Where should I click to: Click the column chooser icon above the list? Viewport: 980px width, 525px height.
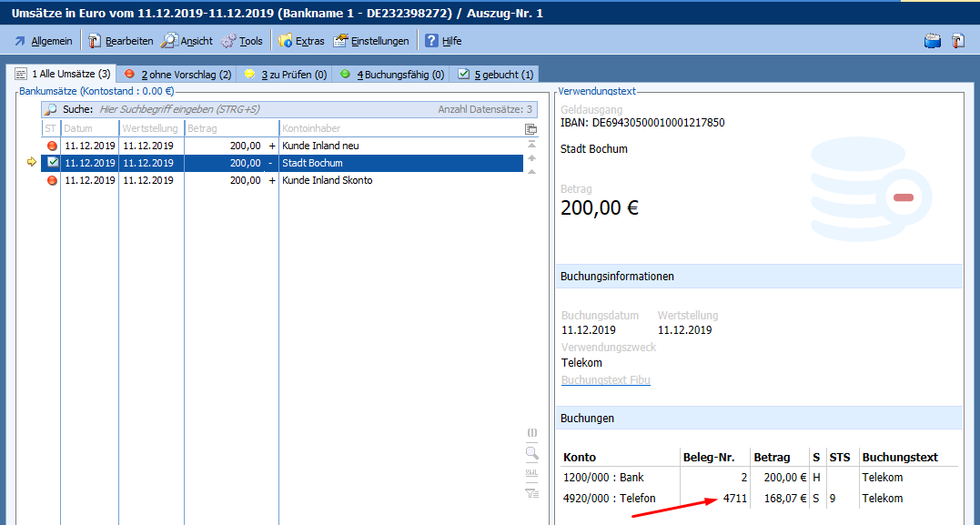[531, 129]
